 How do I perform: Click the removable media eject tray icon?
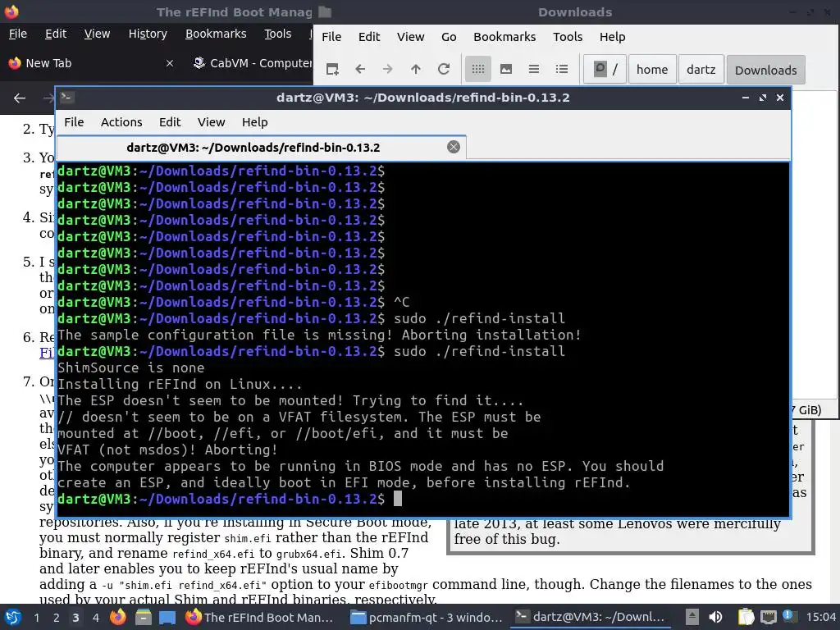(692, 617)
